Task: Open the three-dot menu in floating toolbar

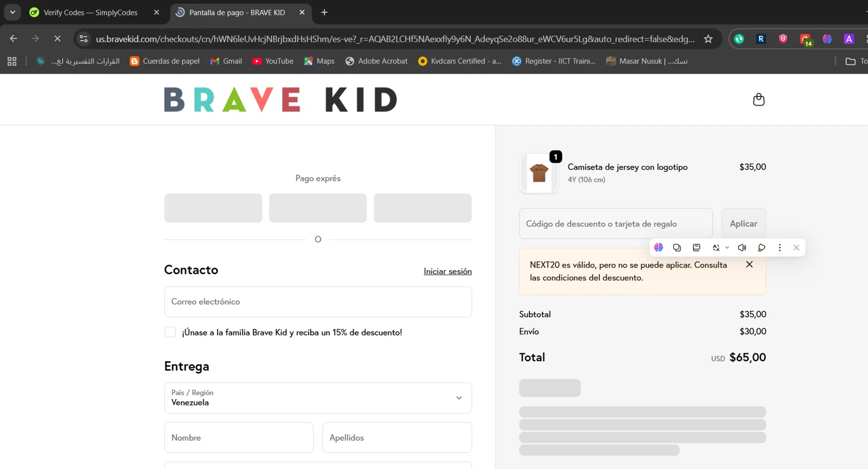Action: (x=779, y=248)
